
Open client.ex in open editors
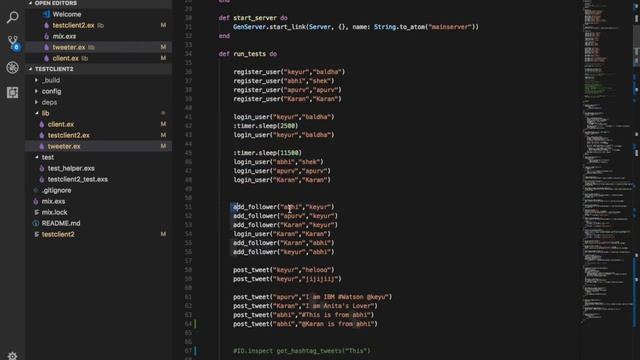pyautogui.click(x=65, y=58)
